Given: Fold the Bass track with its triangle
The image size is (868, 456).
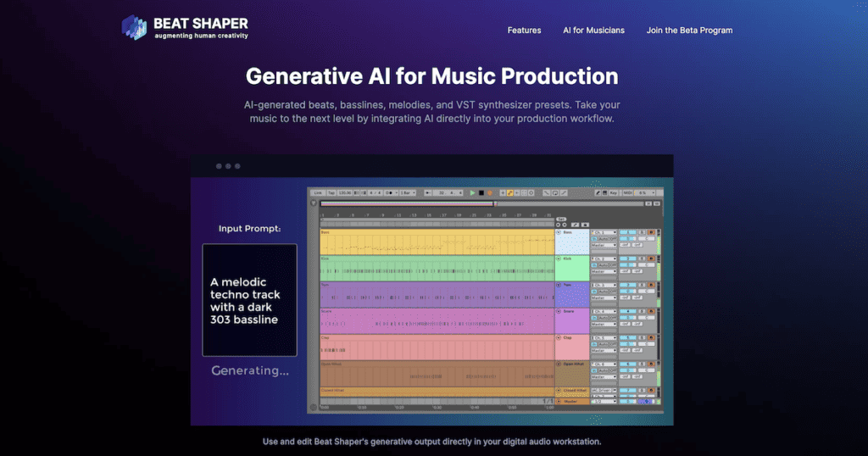Looking at the screenshot, I should (x=559, y=232).
